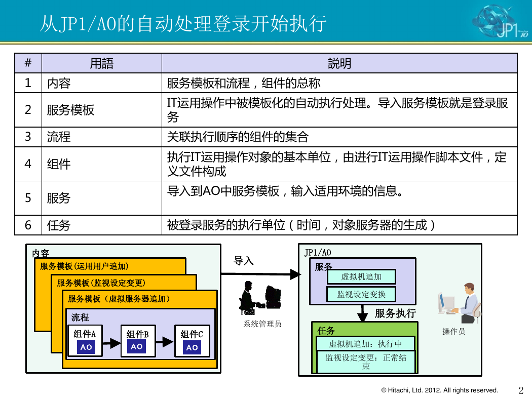Viewport: 532px width, 399px height.
Task: Click the 虚拟机追加 service box
Action: pyautogui.click(x=361, y=276)
